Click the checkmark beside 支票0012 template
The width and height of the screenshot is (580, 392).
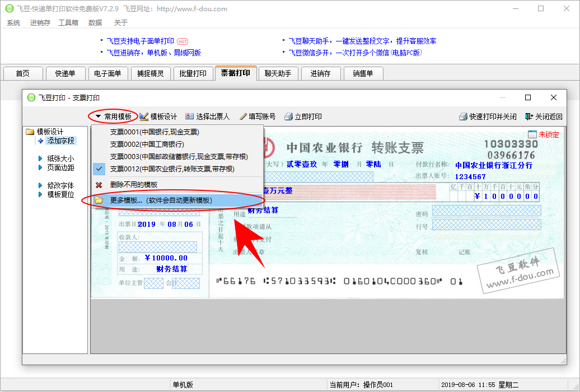click(99, 169)
